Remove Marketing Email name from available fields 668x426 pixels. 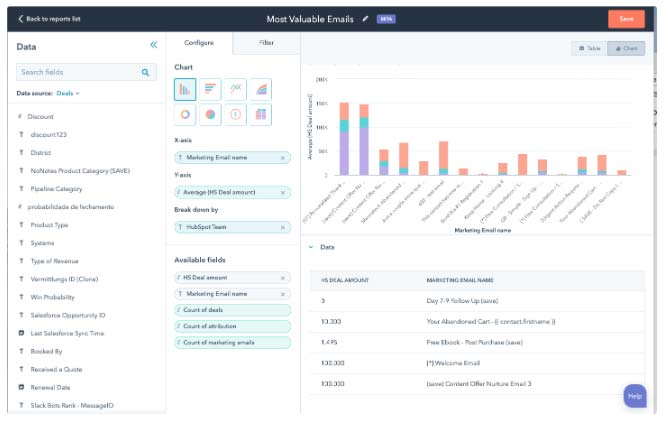coord(282,294)
